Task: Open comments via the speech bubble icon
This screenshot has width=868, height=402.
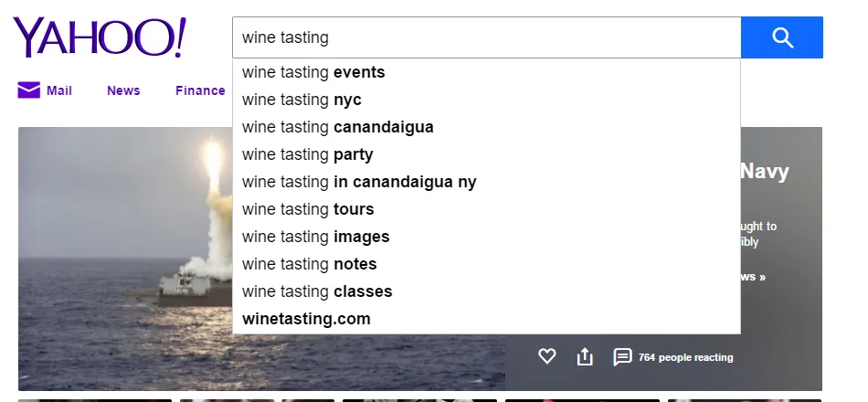Action: tap(622, 357)
